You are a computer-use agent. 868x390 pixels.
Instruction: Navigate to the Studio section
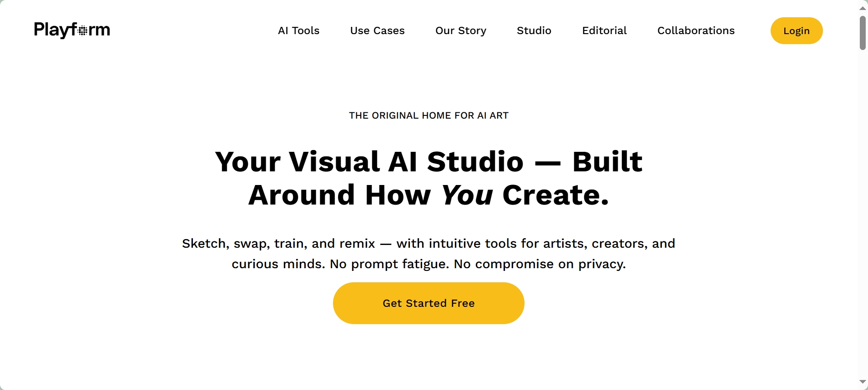tap(534, 30)
